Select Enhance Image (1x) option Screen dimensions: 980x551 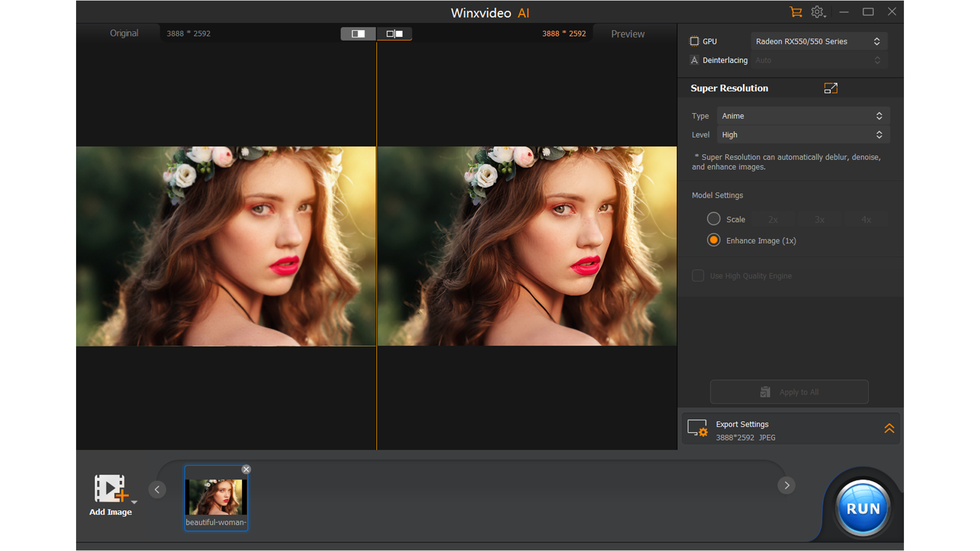713,240
